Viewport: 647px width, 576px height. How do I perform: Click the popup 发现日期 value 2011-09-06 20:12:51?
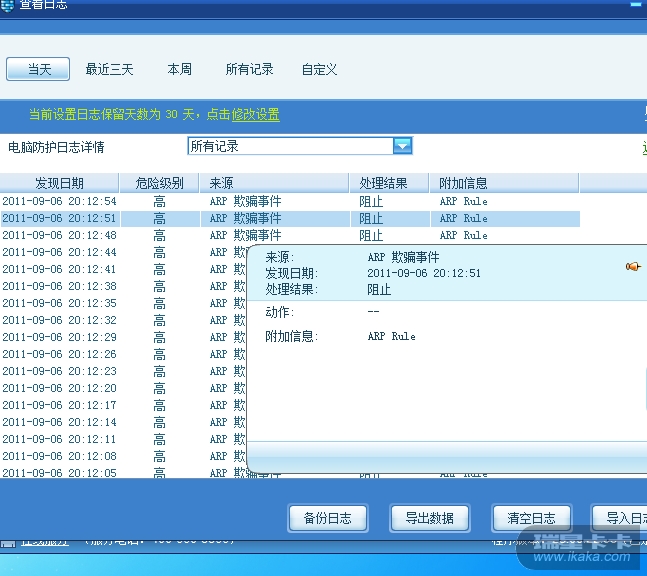tap(424, 273)
